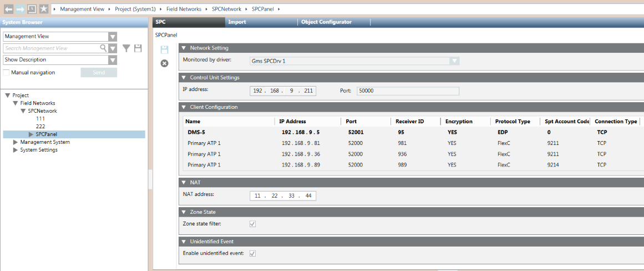This screenshot has width=644, height=271.
Task: Click the Port input field
Action: pos(407,91)
